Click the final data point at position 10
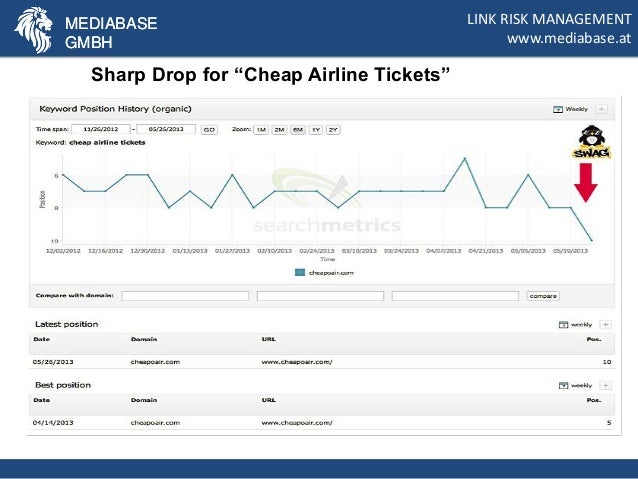This screenshot has width=638, height=479. point(591,240)
